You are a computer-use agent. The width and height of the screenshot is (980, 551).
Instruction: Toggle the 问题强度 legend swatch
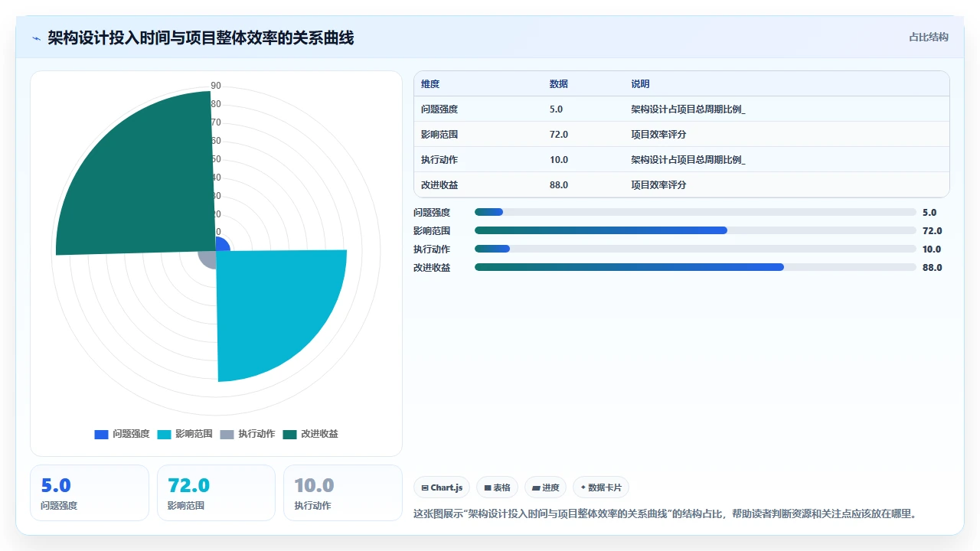(x=101, y=434)
